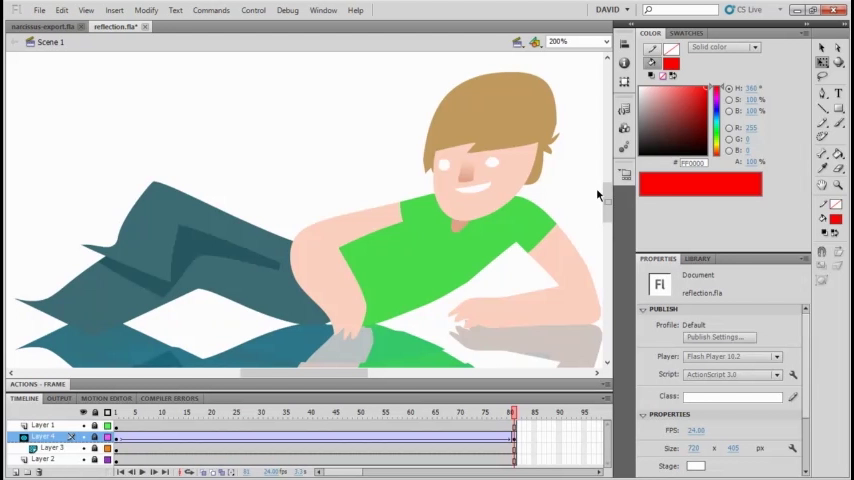Viewport: 854px width, 480px height.
Task: Open the Solid color type dropdown
Action: tap(724, 47)
